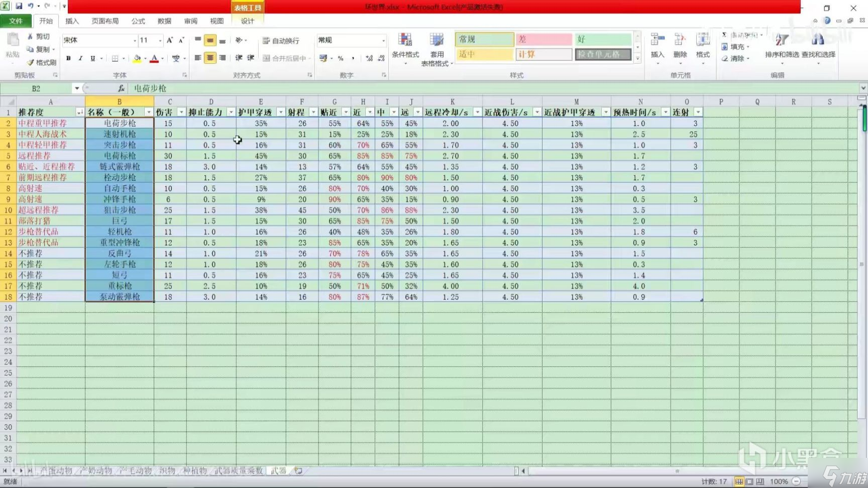
Task: Decrease decimal places
Action: pos(381,58)
